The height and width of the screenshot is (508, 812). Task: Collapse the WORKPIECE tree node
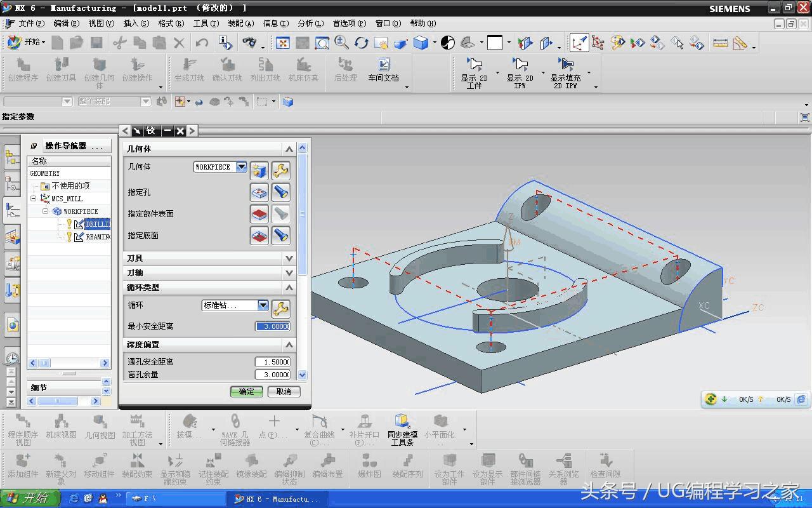[45, 211]
